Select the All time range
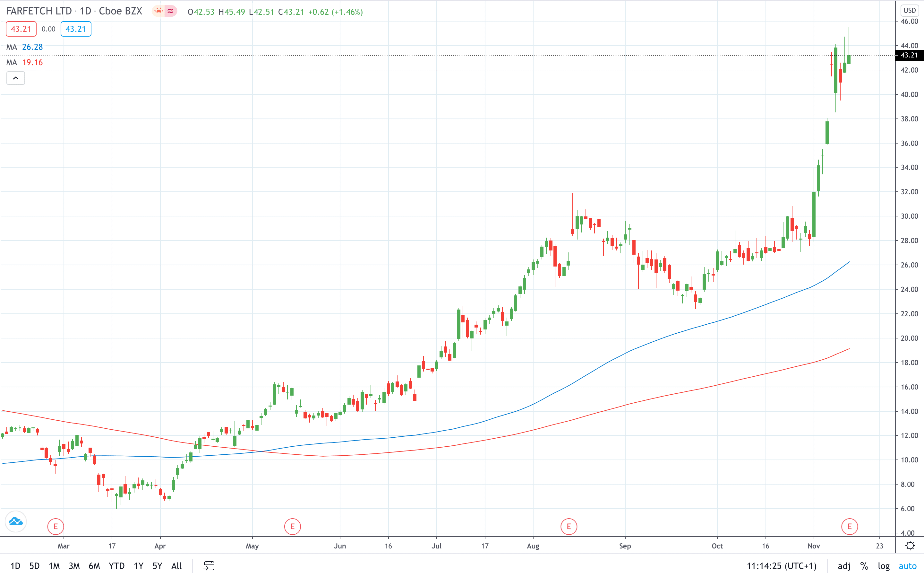924x578 pixels. coord(176,566)
